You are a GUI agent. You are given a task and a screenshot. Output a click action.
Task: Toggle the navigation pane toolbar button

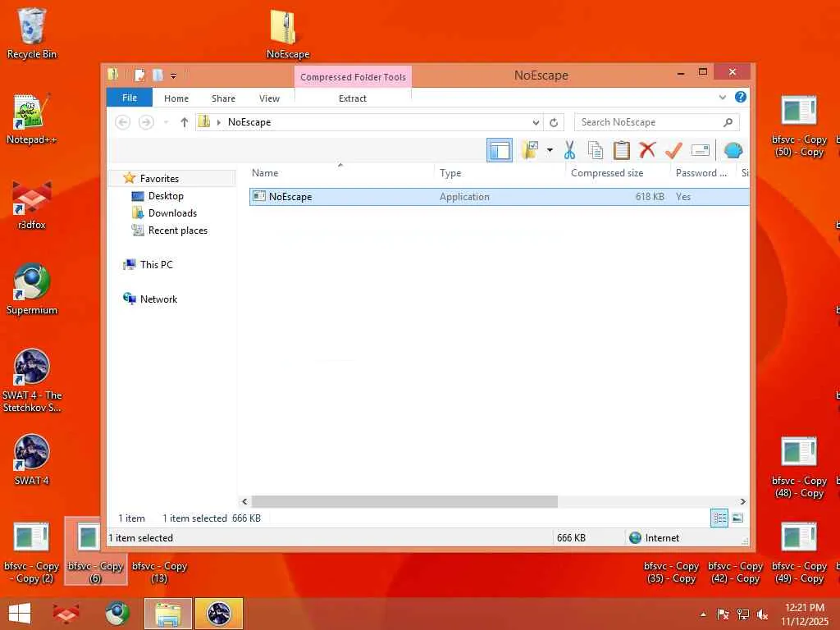click(500, 150)
